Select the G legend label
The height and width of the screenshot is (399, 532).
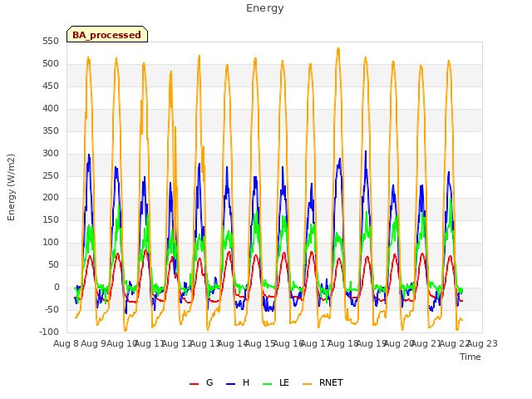209,382
